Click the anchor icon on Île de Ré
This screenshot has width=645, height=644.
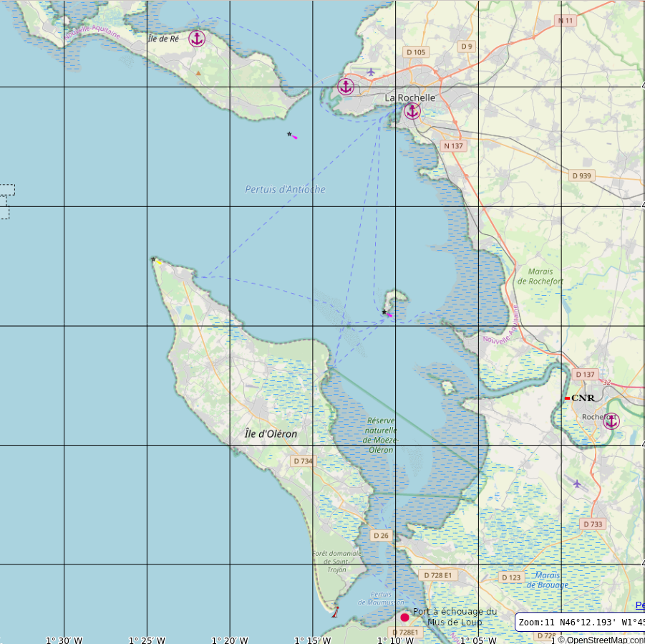pos(197,39)
